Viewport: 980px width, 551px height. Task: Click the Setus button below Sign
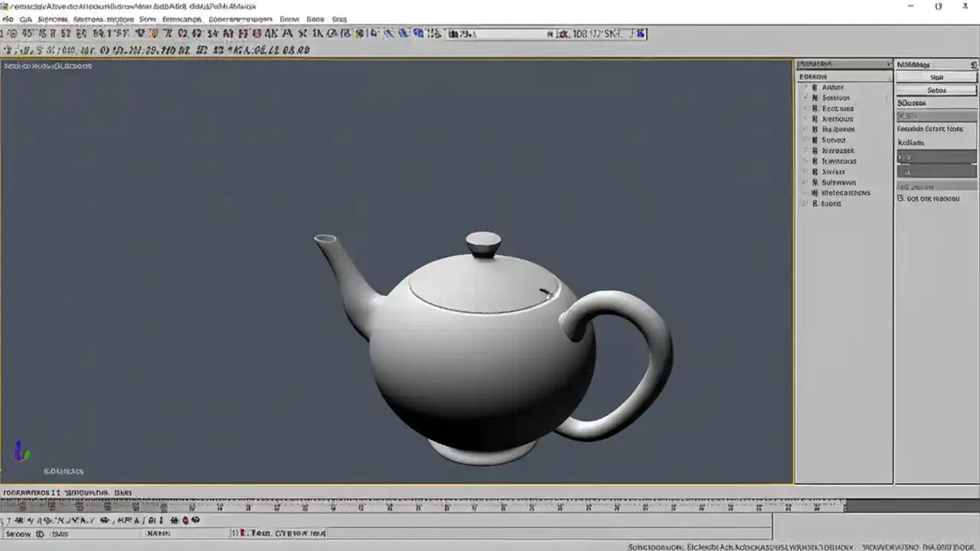click(936, 90)
